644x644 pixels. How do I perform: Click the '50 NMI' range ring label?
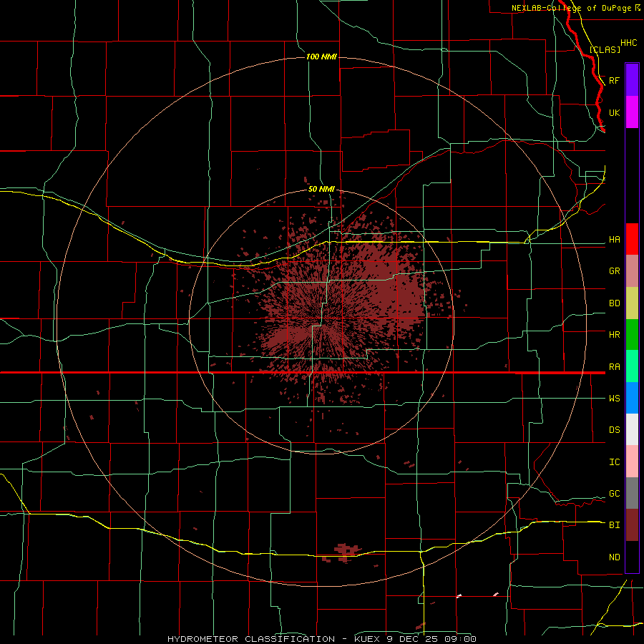[x=321, y=190]
